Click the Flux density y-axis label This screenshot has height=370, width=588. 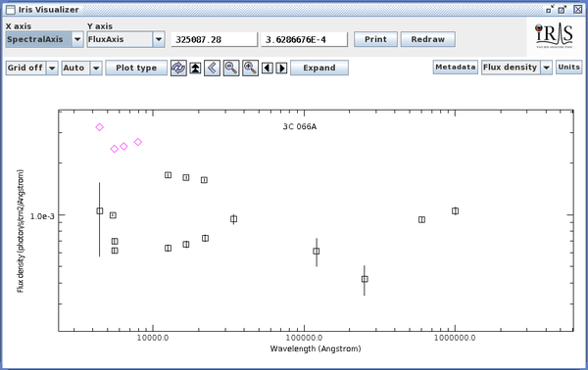click(x=21, y=231)
